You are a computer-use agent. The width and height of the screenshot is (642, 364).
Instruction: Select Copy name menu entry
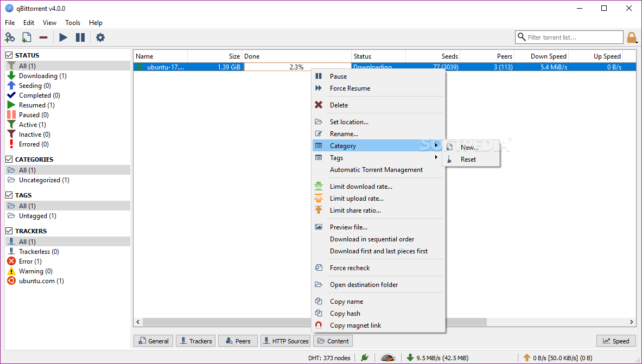(378, 301)
